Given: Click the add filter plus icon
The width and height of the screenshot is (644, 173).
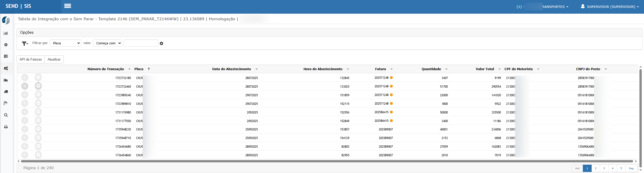Looking at the screenshot, I should point(161,44).
